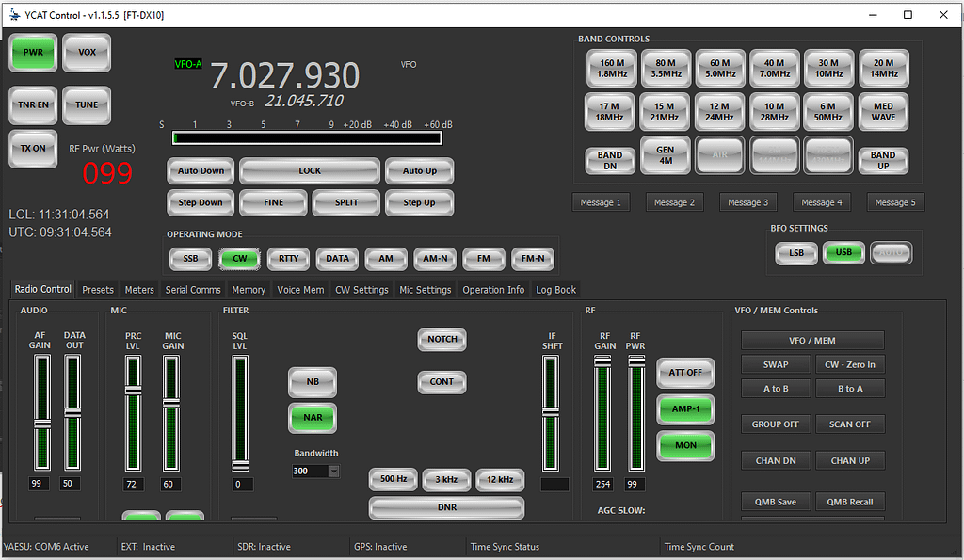
Task: Click the ATT OFF attenuator button
Action: [x=685, y=373]
